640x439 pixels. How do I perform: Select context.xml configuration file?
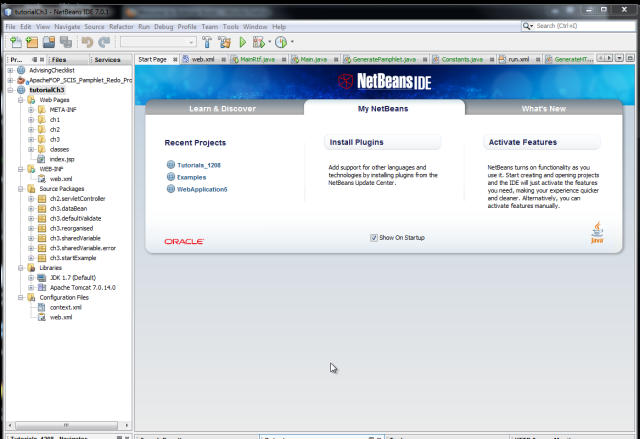coord(65,308)
